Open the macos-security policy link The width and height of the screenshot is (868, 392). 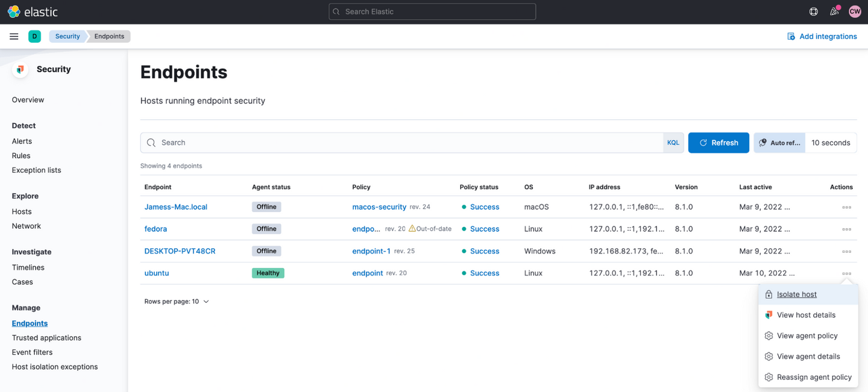coord(379,207)
